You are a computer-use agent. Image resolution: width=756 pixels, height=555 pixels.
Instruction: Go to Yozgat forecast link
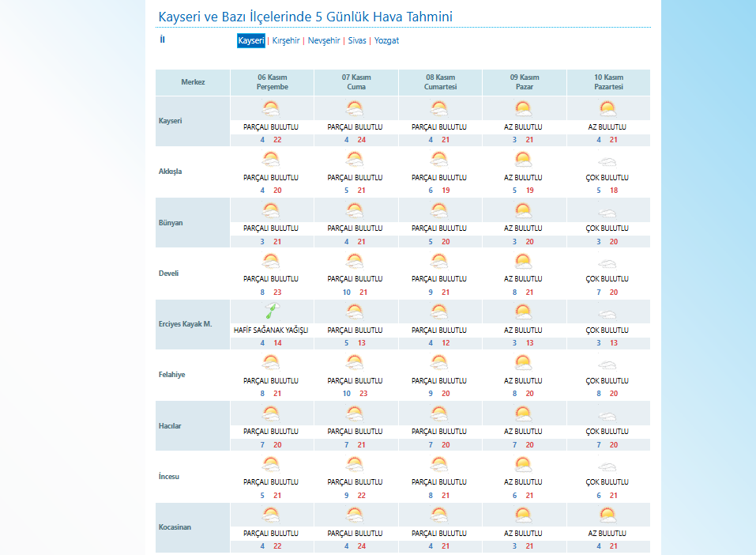point(387,41)
